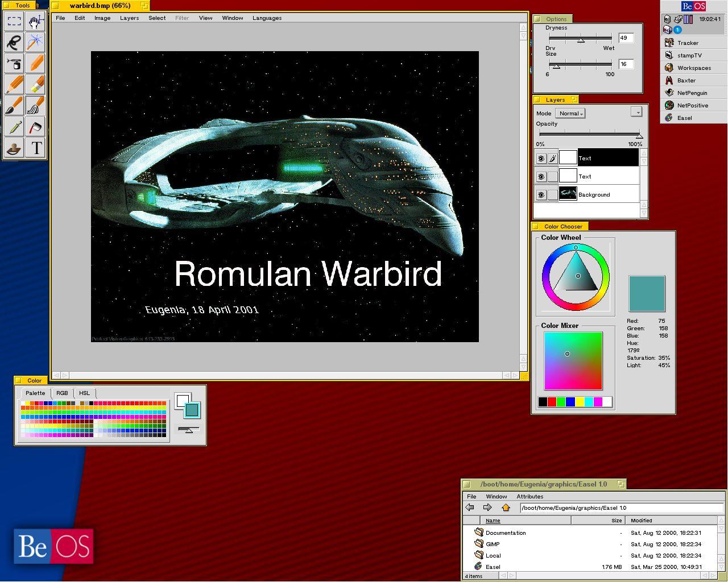
Task: Open the Window menu in warbird.bmp window
Action: point(233,18)
